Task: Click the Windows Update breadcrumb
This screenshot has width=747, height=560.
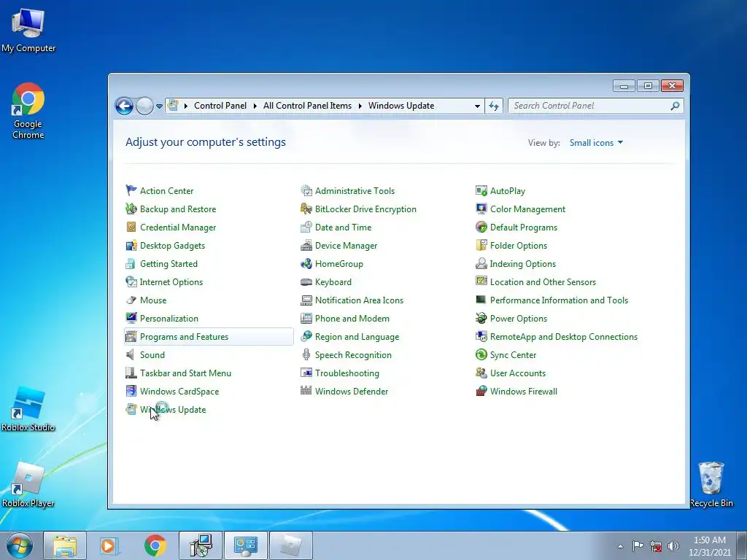Action: (401, 106)
